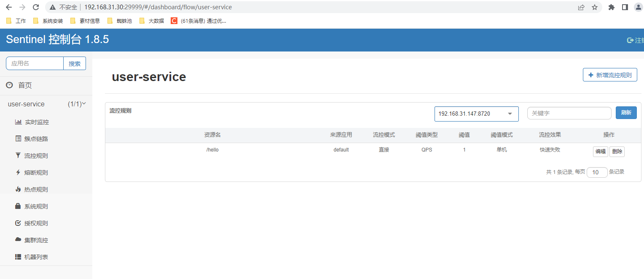Open the 工作 bookmark folder

tap(16, 21)
